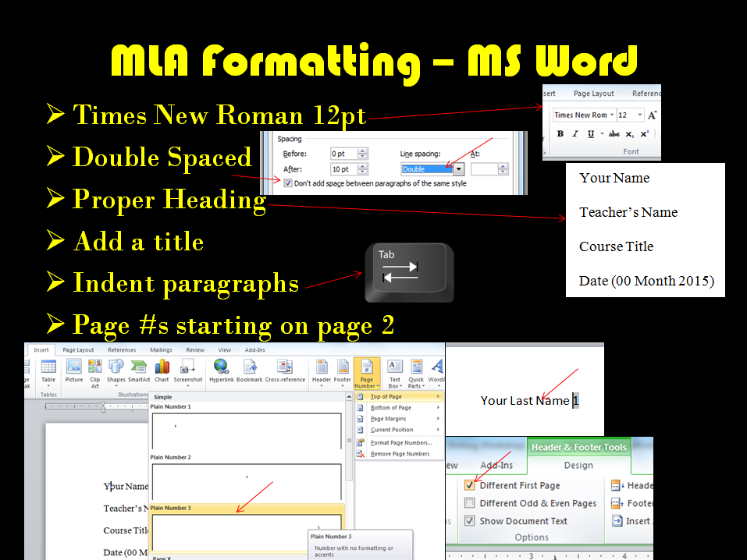Open the Shapes gallery
Image resolution: width=747 pixels, height=560 pixels.
click(x=116, y=372)
